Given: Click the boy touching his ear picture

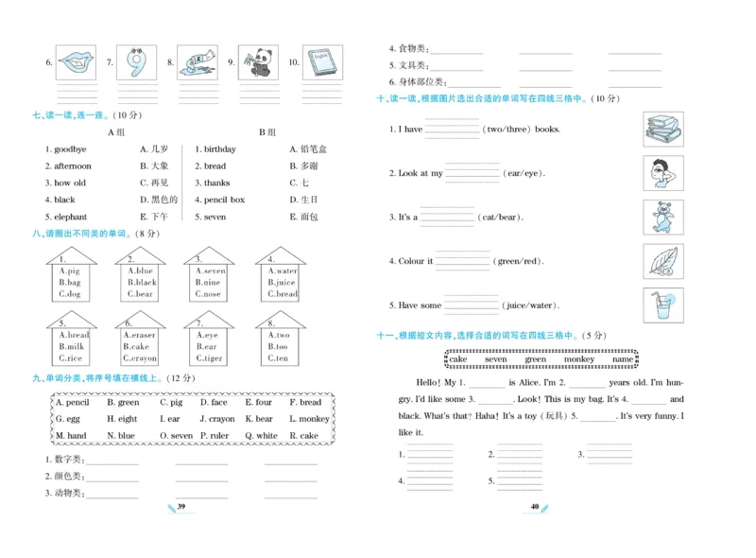Looking at the screenshot, I should pos(663,173).
